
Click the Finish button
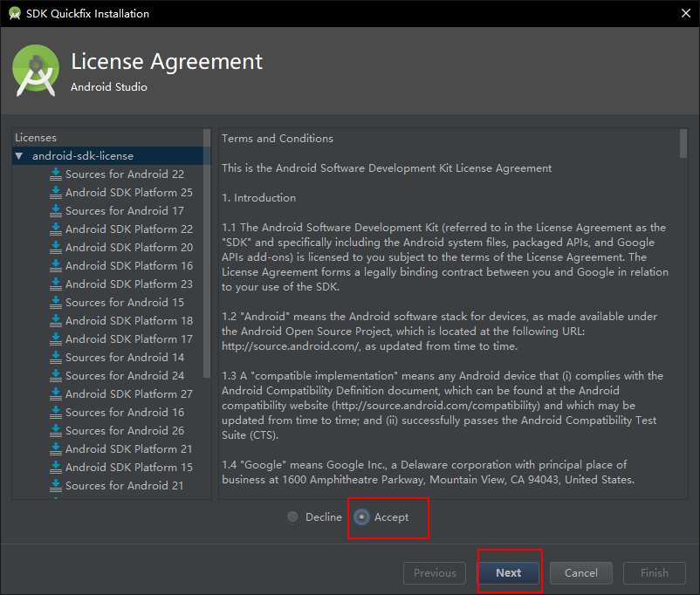click(x=655, y=572)
